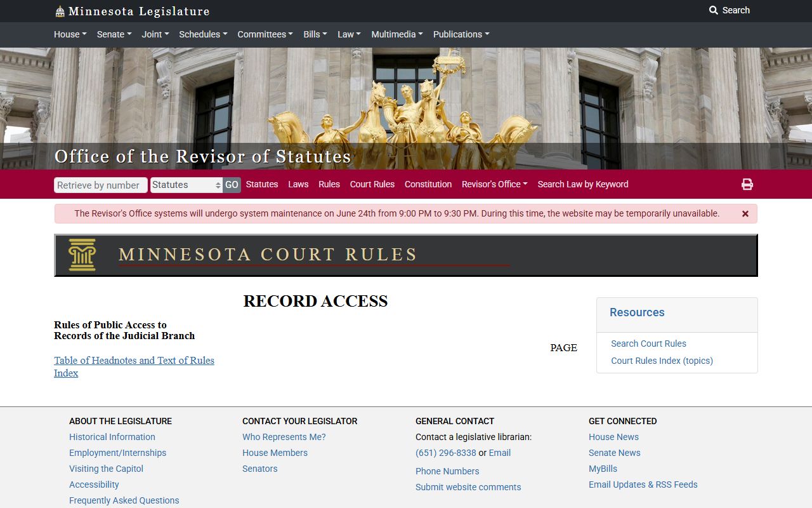Open the Bills dropdown

315,34
